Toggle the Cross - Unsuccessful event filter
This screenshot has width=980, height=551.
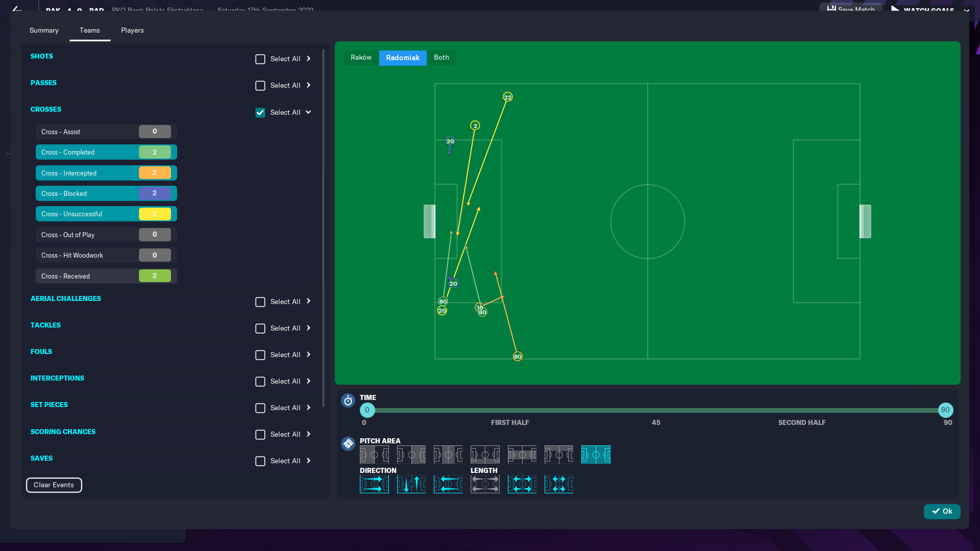coord(106,214)
